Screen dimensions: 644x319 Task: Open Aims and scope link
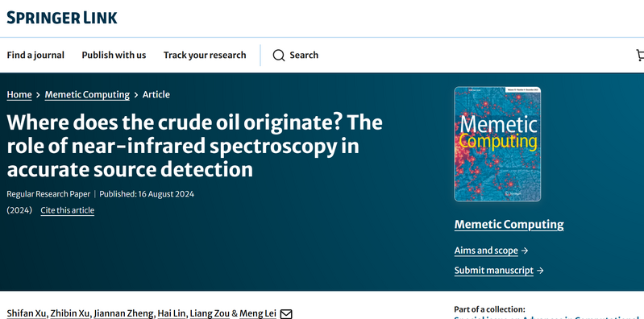[486, 251]
